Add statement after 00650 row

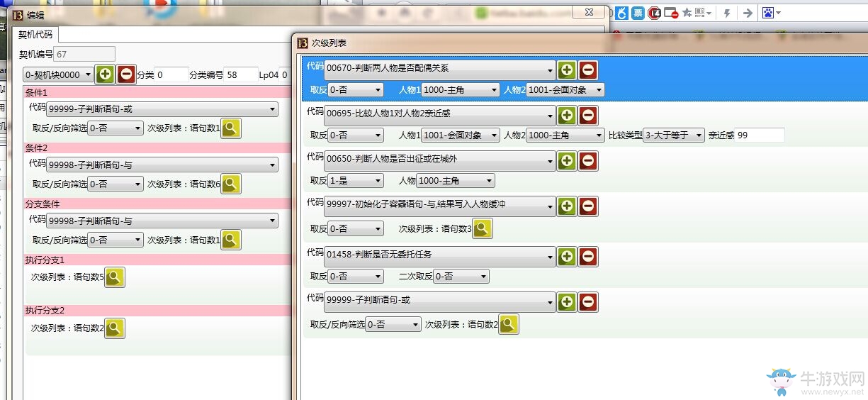pyautogui.click(x=567, y=160)
